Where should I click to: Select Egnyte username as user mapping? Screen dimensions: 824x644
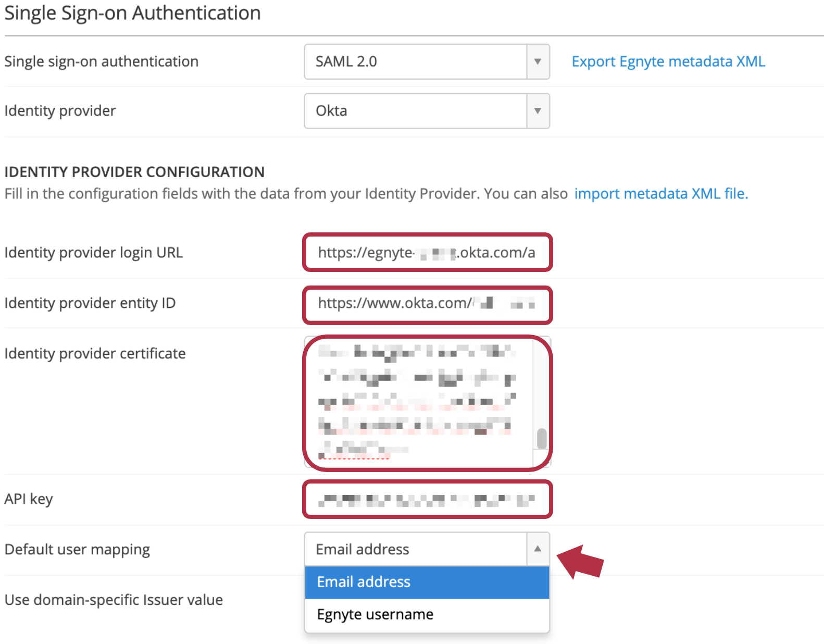[x=375, y=614]
